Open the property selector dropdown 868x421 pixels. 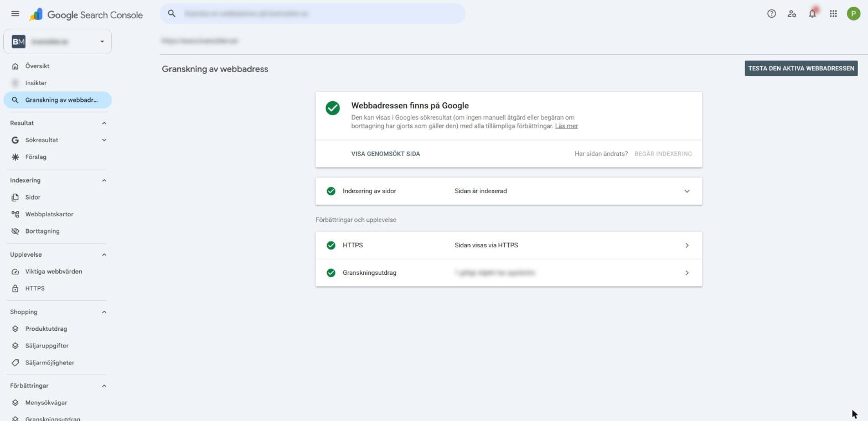click(58, 41)
